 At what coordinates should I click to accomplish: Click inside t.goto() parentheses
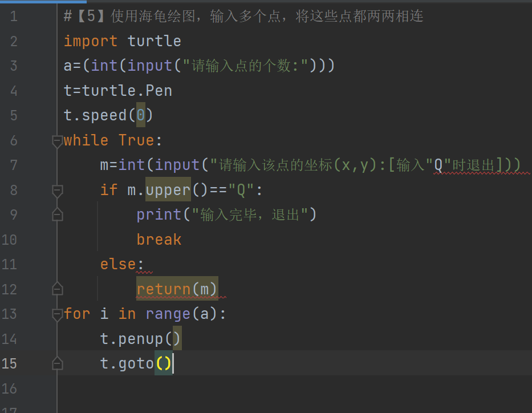164,363
